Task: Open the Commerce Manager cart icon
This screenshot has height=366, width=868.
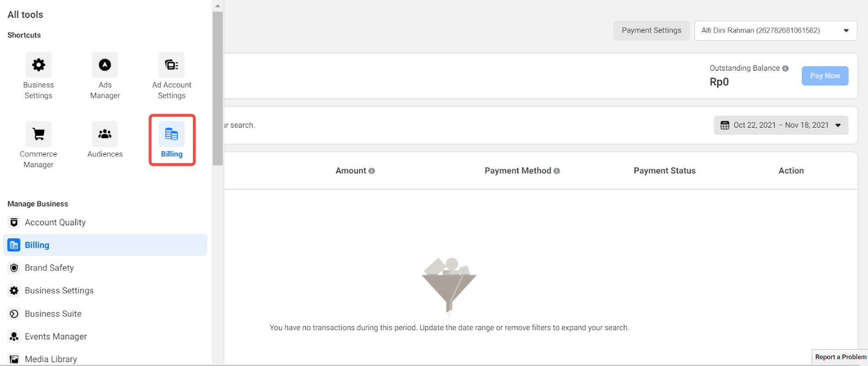Action: 39,134
